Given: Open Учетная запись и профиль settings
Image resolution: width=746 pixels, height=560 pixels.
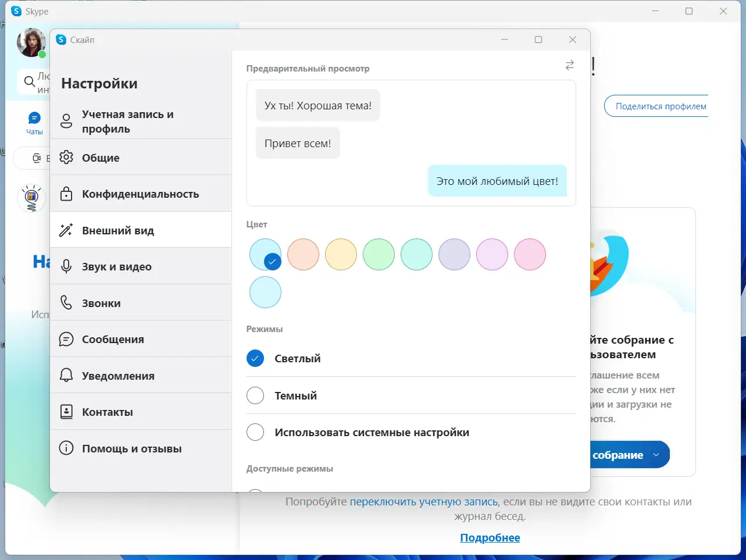Looking at the screenshot, I should pyautogui.click(x=141, y=121).
